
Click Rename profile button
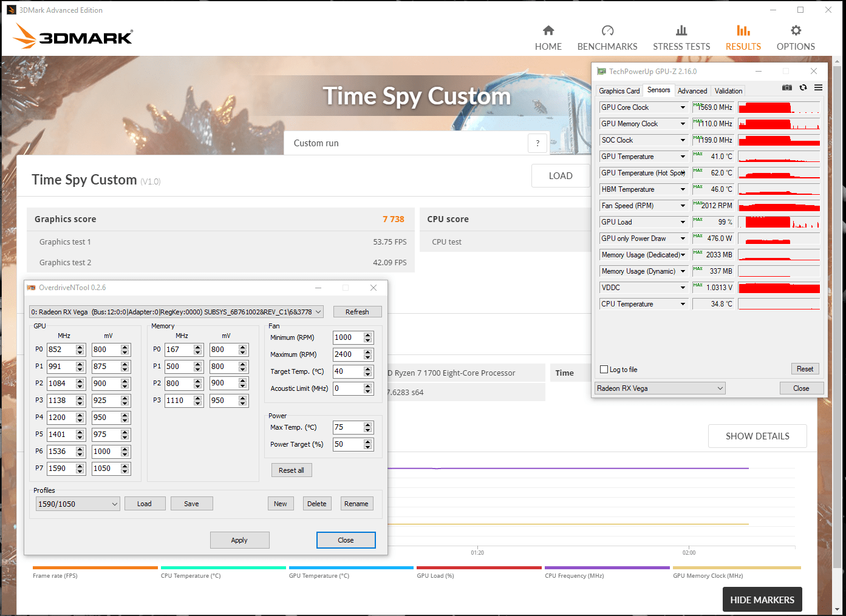click(356, 504)
